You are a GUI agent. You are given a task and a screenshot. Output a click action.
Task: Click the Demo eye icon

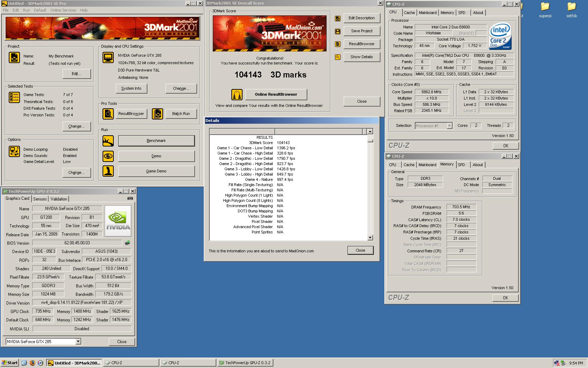coord(108,156)
